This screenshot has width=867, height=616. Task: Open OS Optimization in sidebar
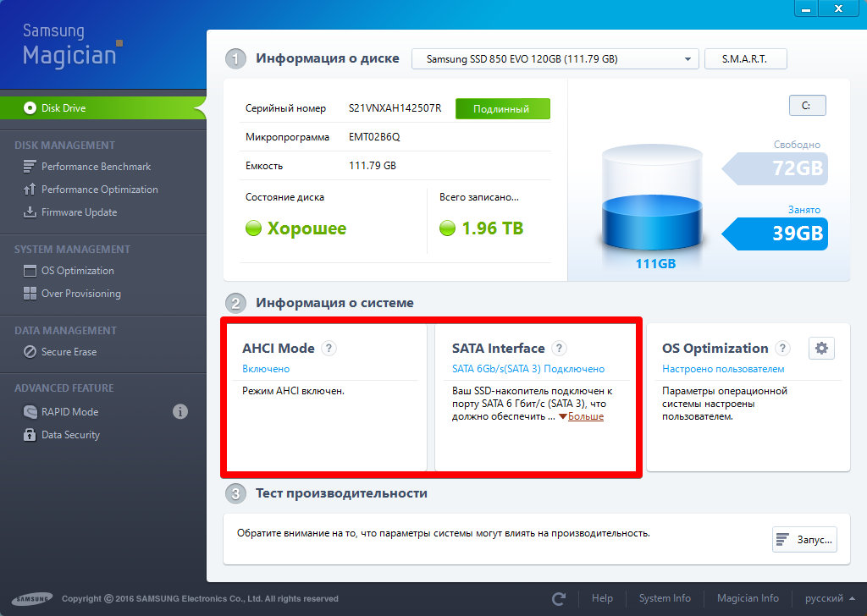coord(77,271)
